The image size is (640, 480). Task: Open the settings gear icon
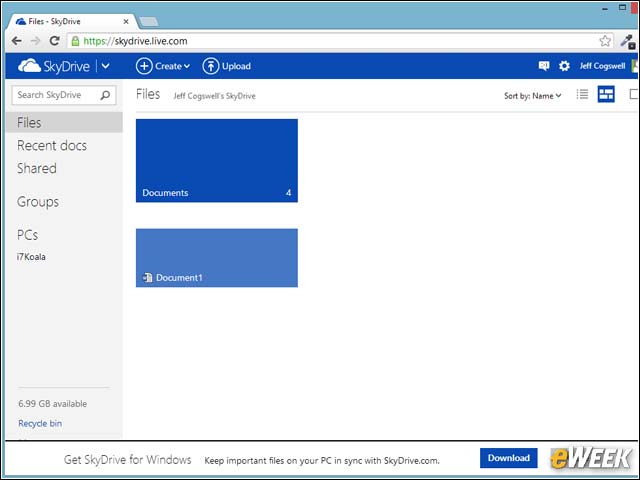click(x=564, y=66)
